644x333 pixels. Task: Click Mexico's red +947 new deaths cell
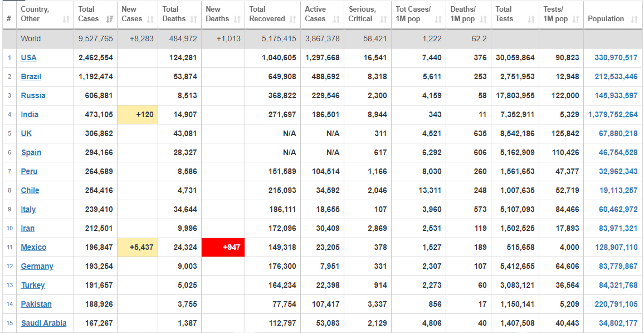point(223,247)
